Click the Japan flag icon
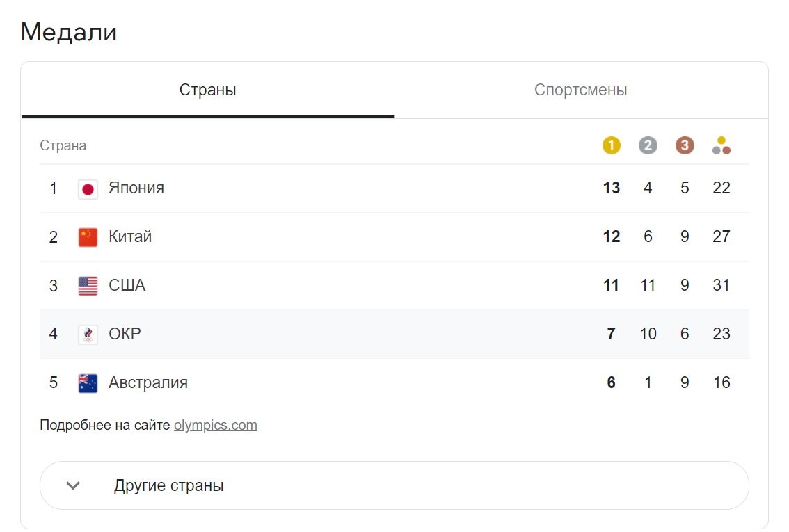This screenshot has height=532, width=789. [88, 188]
